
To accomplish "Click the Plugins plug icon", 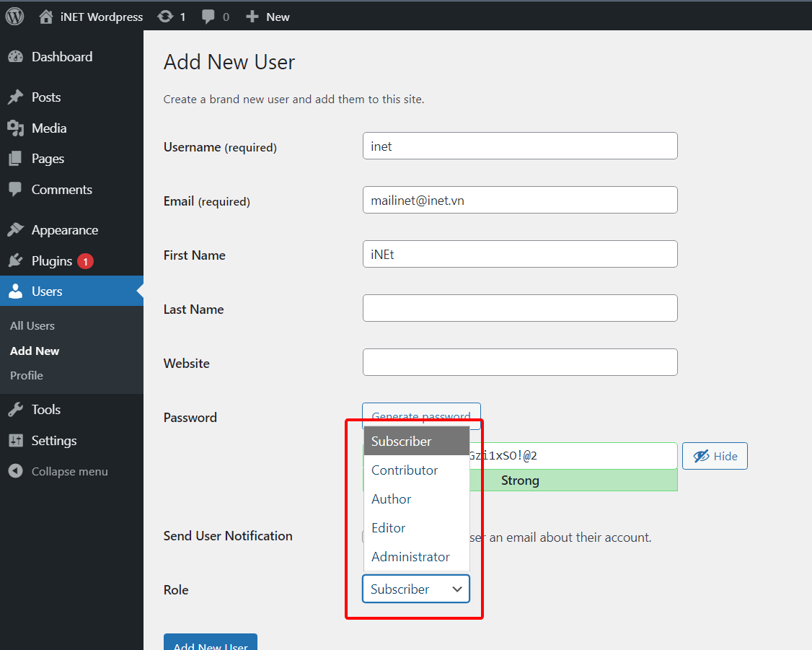I will point(16,260).
